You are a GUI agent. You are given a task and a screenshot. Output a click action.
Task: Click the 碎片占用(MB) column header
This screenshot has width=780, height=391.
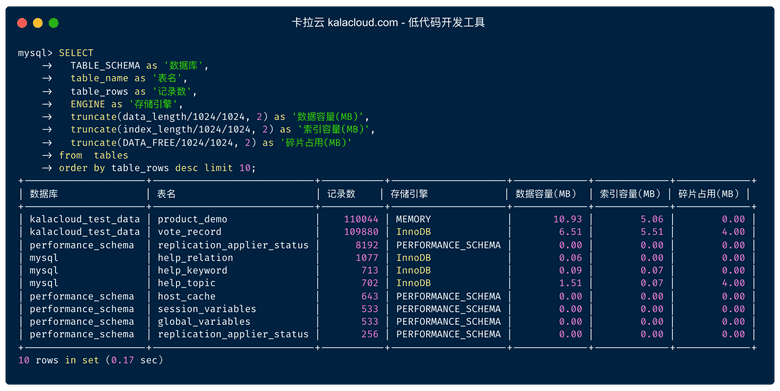pos(709,194)
